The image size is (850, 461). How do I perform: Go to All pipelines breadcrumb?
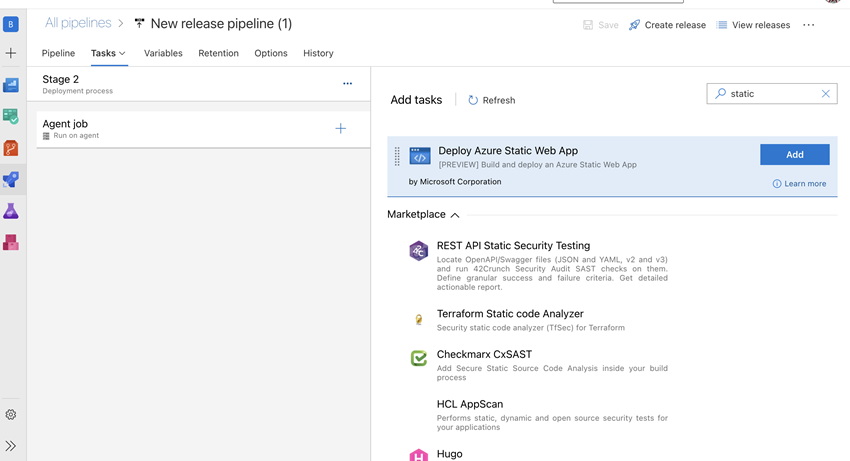[x=78, y=23]
